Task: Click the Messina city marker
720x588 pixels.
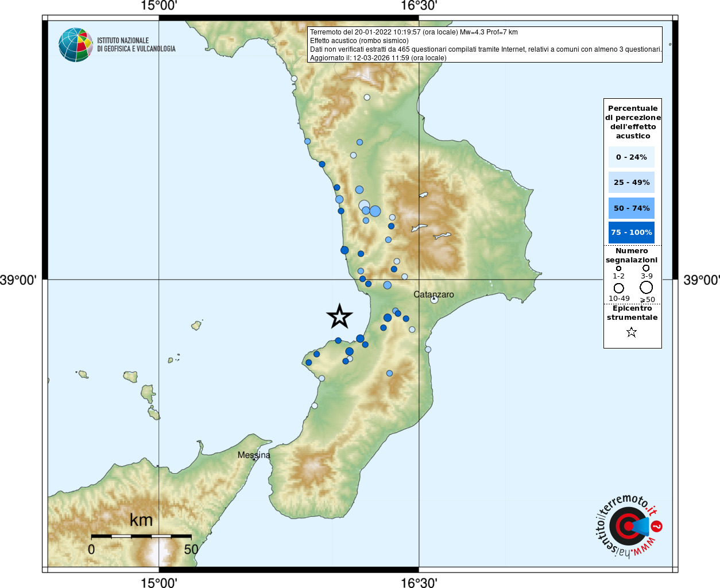Action: point(254,459)
